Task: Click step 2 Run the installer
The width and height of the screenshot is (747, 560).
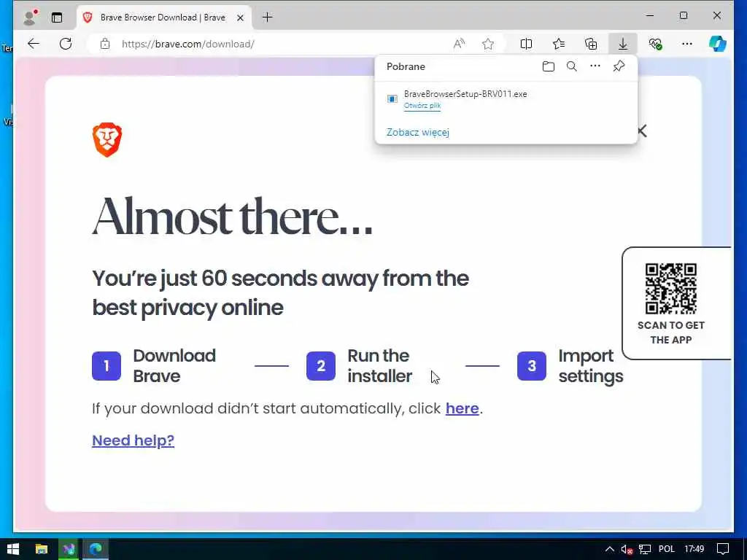Action: [x=359, y=366]
